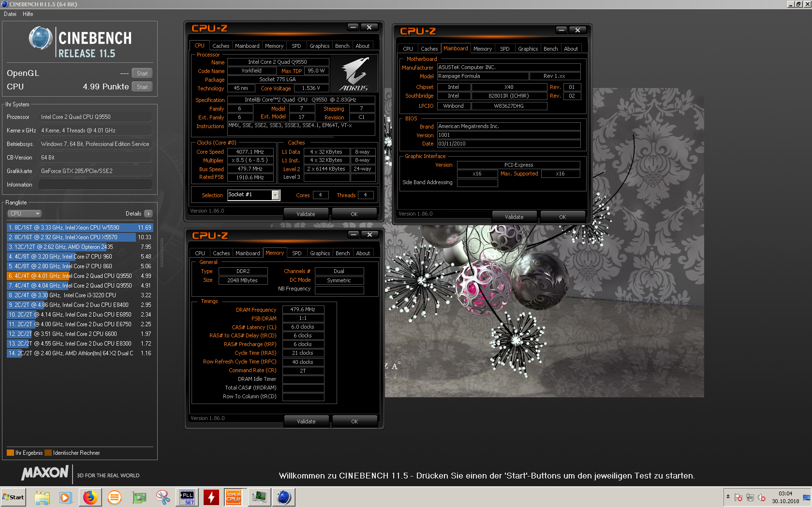Select the Core i3-3220 ranking row
The width and height of the screenshot is (812, 507).
(80, 295)
